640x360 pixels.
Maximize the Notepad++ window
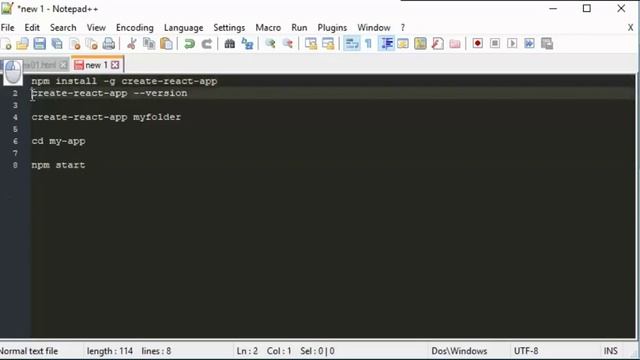[587, 9]
